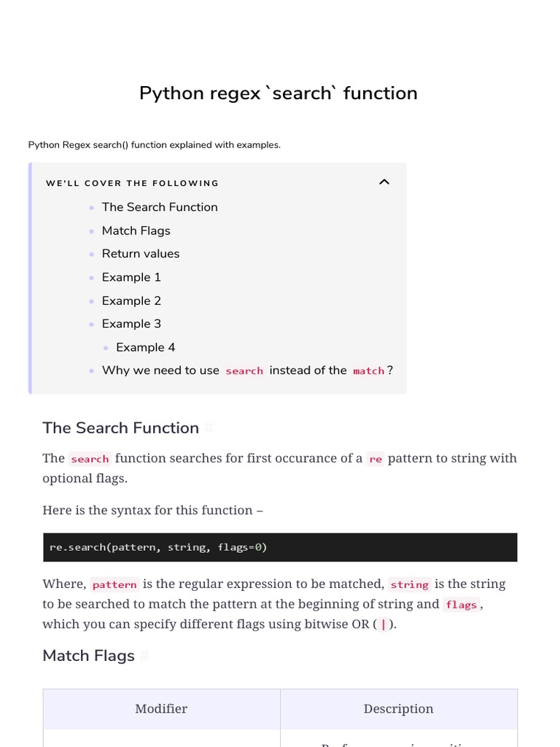Navigate to Example 2 section
Screen dimensions: 560x747
tap(131, 301)
